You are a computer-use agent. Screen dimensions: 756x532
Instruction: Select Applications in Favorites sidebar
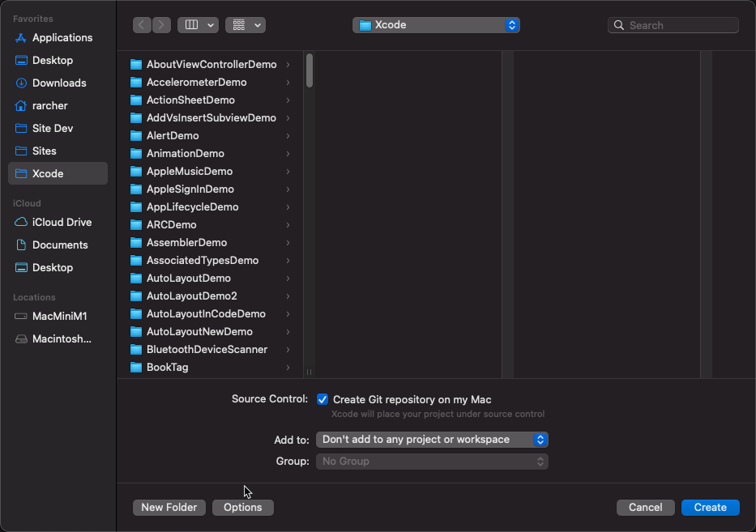coord(58,37)
